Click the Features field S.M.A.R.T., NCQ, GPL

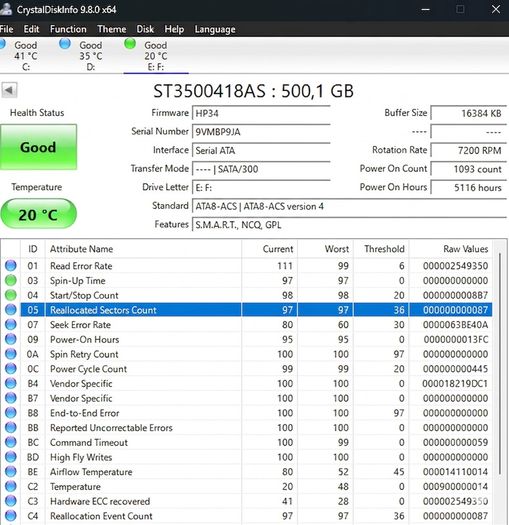click(349, 225)
